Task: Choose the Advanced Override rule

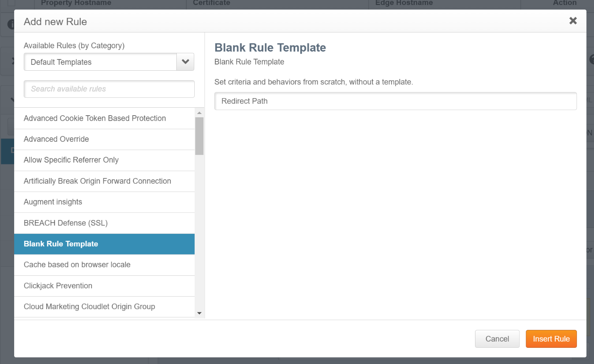Action: 56,139
